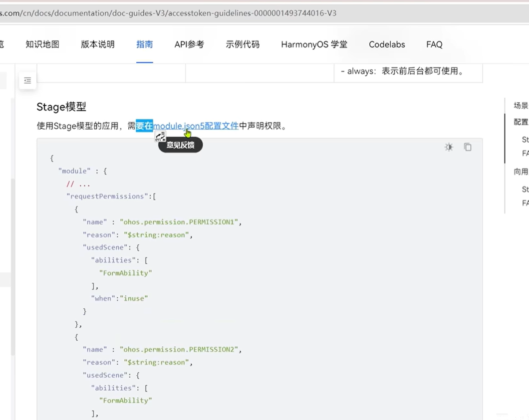529x420 pixels.
Task: Open HarmonyOS 学堂 in the navigation
Action: point(314,44)
